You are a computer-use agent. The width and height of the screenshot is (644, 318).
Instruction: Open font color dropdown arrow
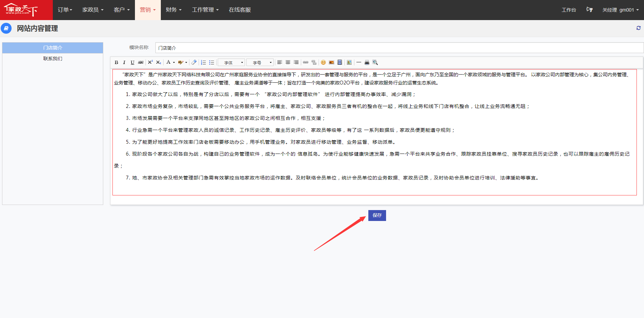174,62
